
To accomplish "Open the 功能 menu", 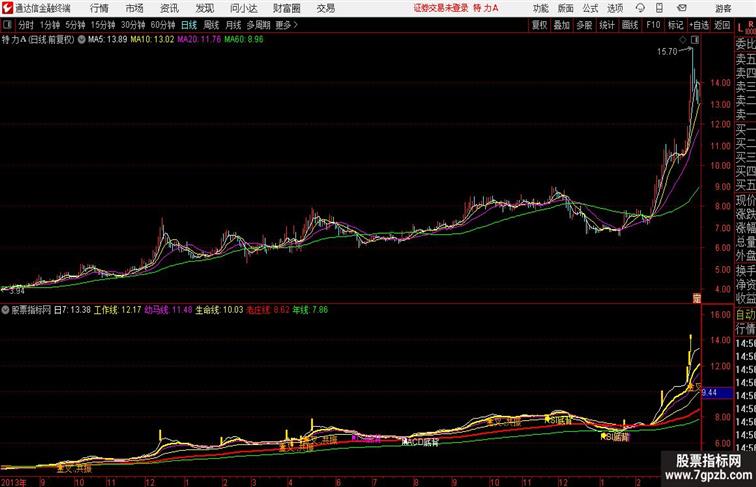I will point(540,8).
